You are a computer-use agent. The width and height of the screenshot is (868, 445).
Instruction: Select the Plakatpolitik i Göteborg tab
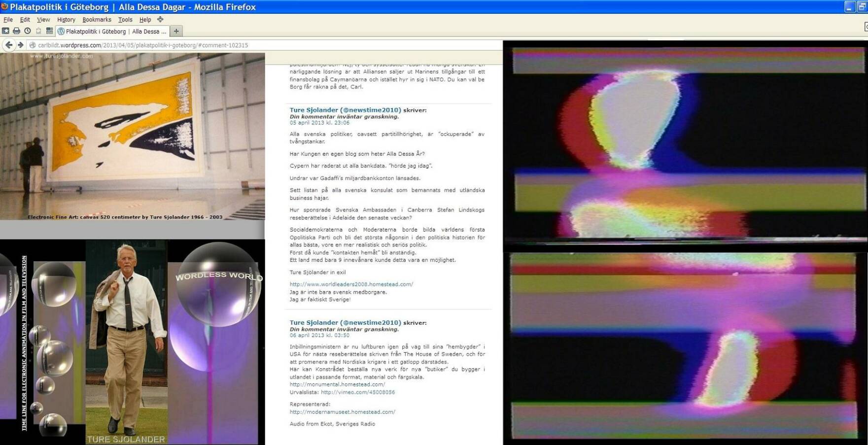(x=113, y=31)
